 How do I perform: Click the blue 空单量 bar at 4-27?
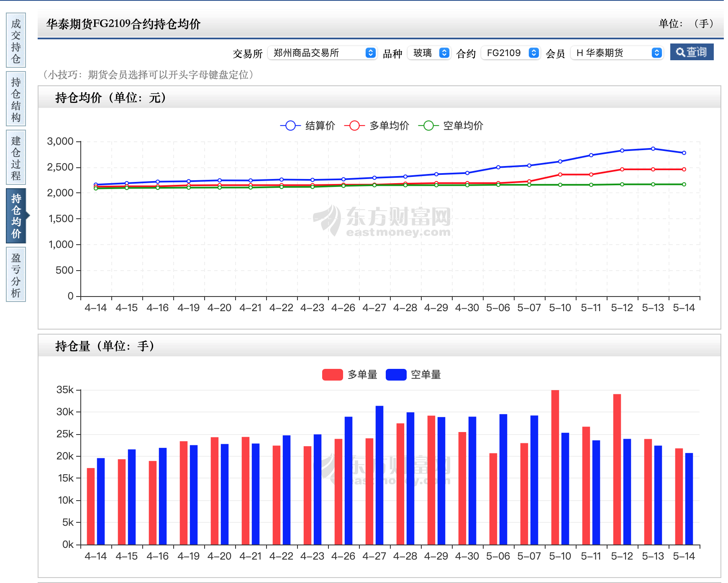point(379,475)
